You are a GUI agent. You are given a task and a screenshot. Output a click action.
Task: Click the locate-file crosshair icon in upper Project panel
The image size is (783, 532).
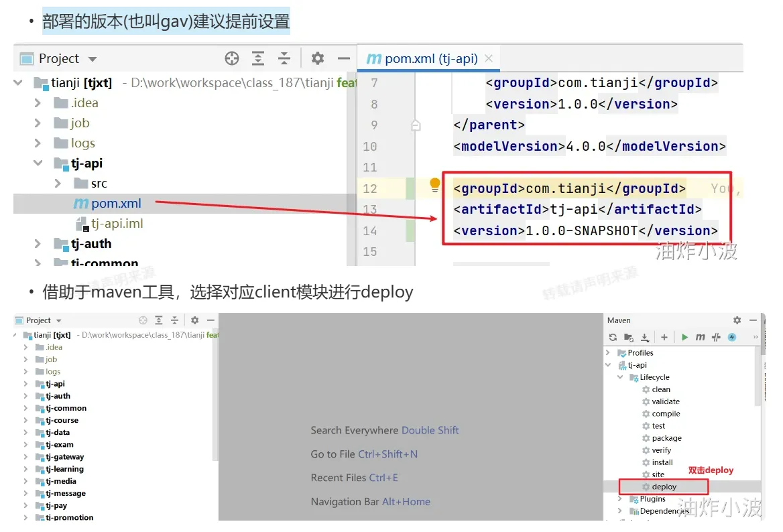pyautogui.click(x=232, y=58)
